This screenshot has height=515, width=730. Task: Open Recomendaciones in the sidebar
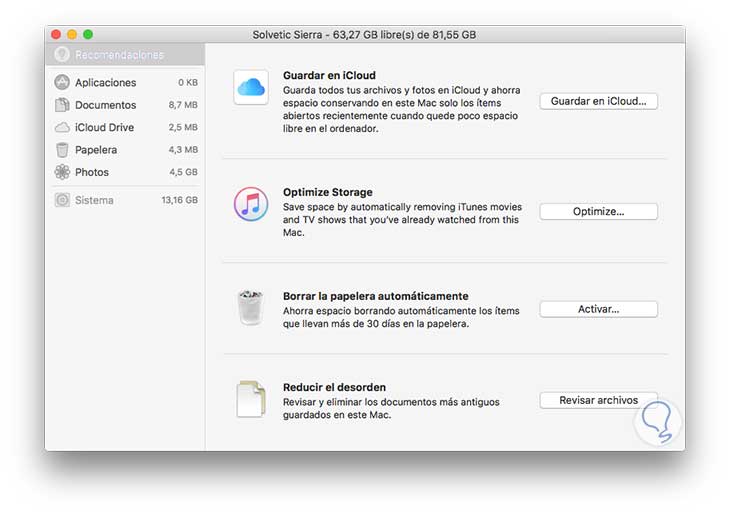(x=119, y=54)
